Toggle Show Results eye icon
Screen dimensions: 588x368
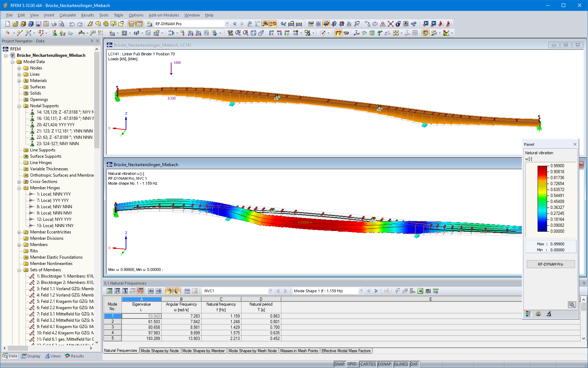265,24
